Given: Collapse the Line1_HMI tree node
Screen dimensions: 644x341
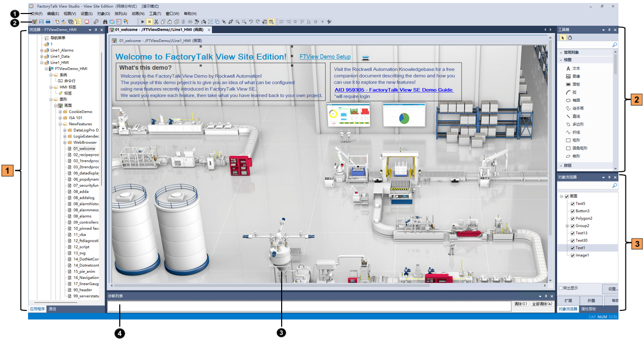Looking at the screenshot, I should (x=42, y=62).
